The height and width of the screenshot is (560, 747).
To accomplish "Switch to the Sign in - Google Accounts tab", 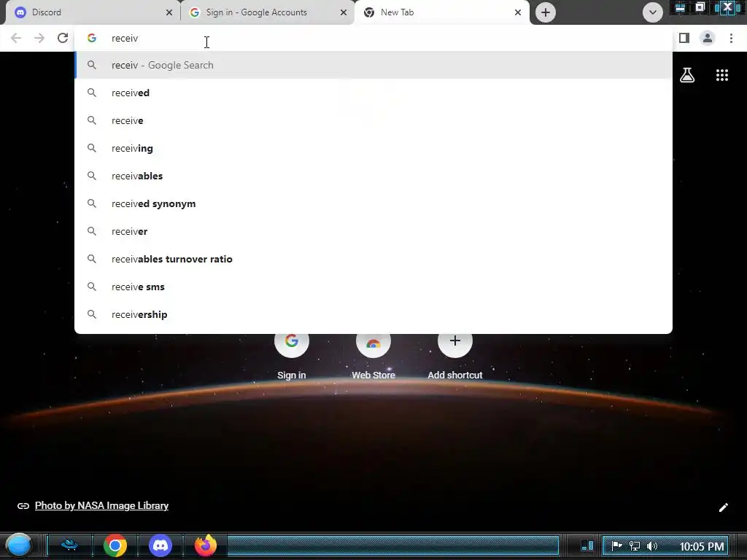I will pos(268,12).
